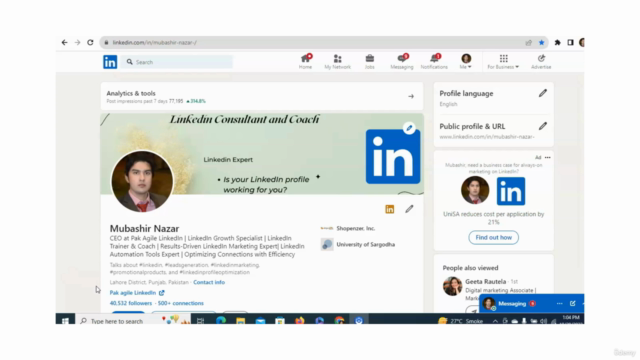640x360 pixels.
Task: Go to Home in the LinkedIn nav
Action: click(305, 62)
